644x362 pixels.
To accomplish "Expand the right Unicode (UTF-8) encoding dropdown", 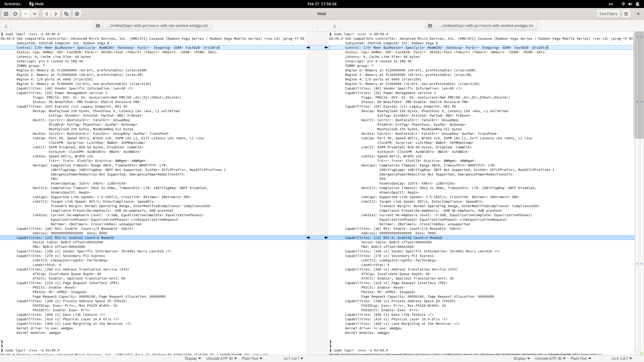I will tap(550, 358).
